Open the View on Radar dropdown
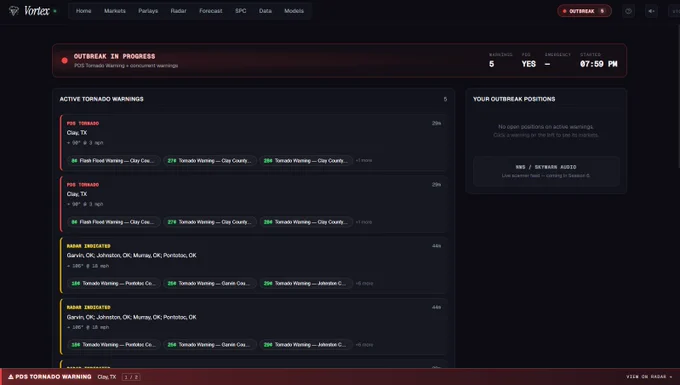680x385 pixels. tap(649, 377)
